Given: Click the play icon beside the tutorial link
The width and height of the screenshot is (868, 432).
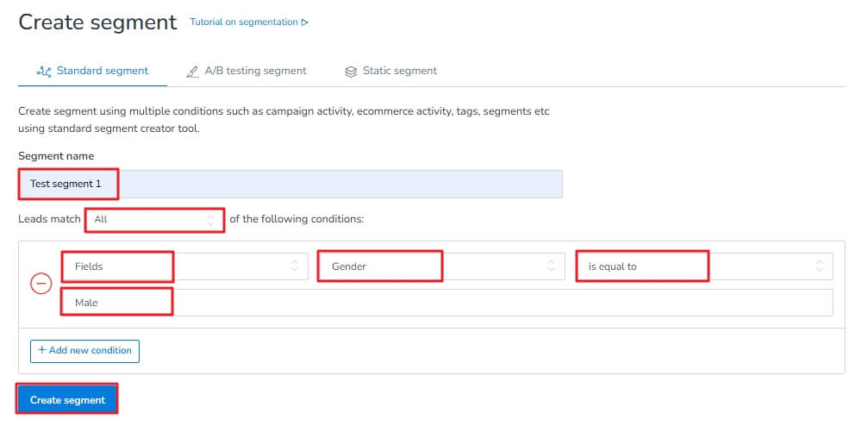Looking at the screenshot, I should click(x=305, y=22).
